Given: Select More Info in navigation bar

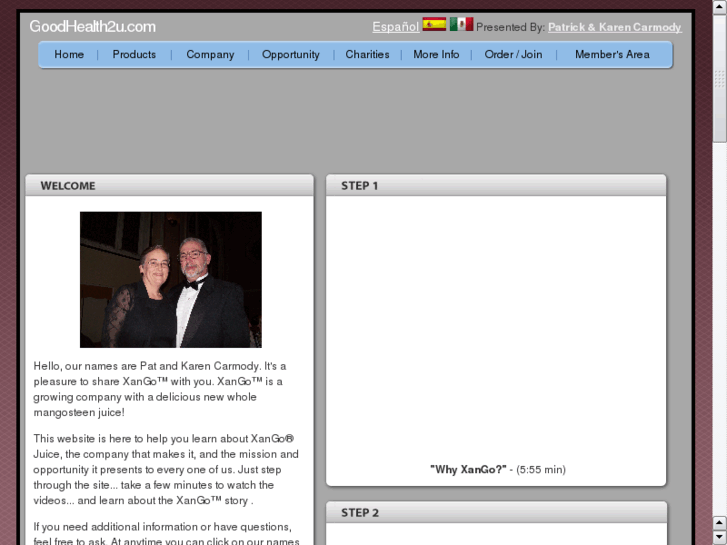Looking at the screenshot, I should [436, 54].
